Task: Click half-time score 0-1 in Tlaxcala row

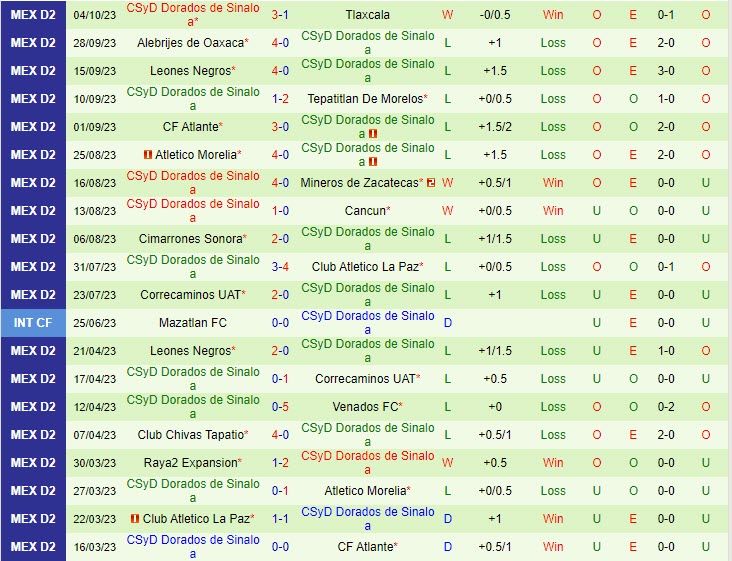Action: (666, 15)
